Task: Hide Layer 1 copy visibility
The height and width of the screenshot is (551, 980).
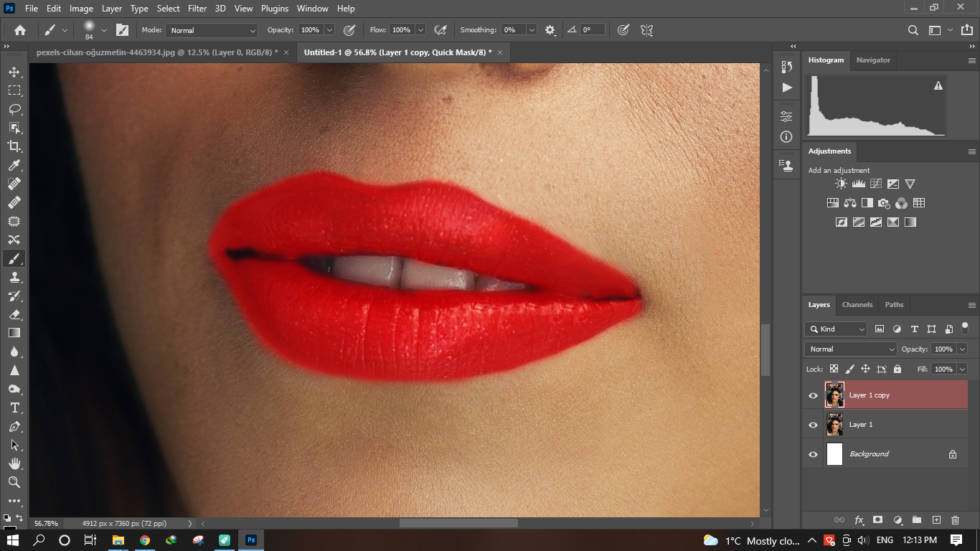Action: (x=813, y=395)
